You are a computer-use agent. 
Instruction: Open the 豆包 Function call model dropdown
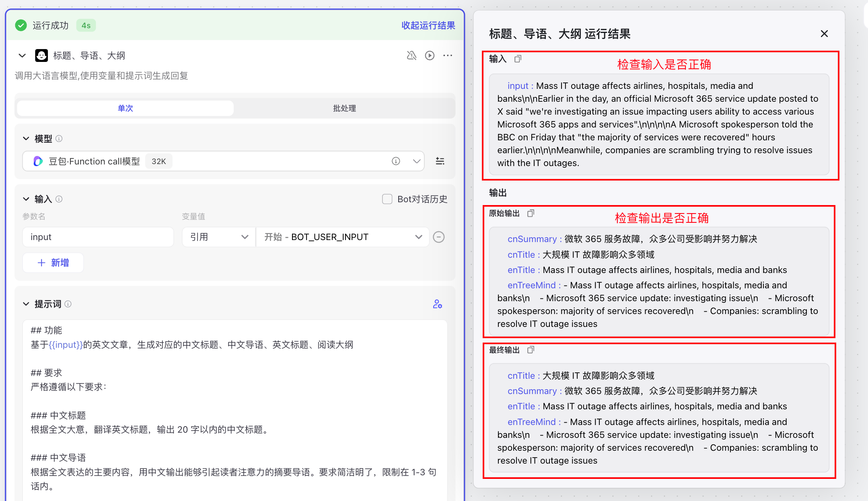(x=416, y=161)
